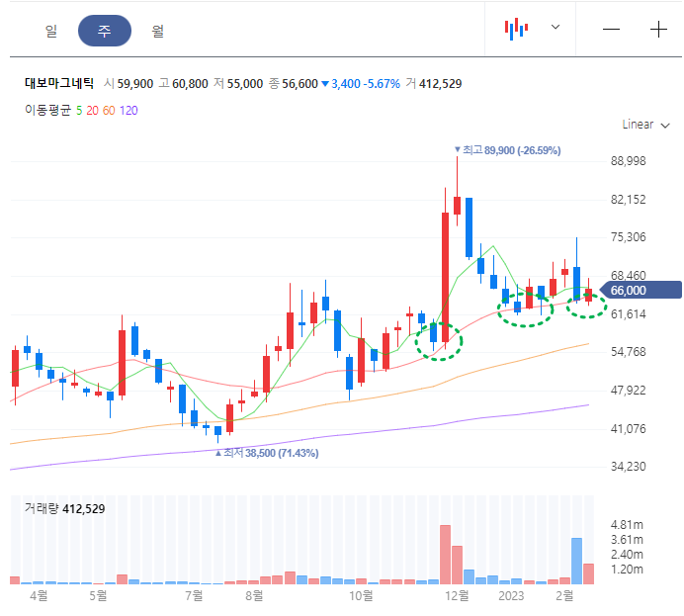Click the 대보마그네틱 stock name

point(59,83)
